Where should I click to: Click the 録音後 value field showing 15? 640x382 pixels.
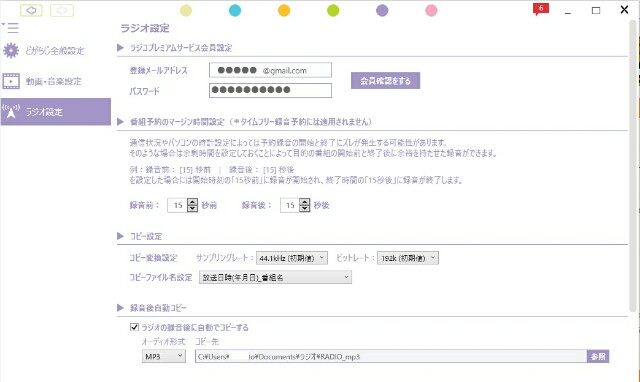tap(290, 205)
